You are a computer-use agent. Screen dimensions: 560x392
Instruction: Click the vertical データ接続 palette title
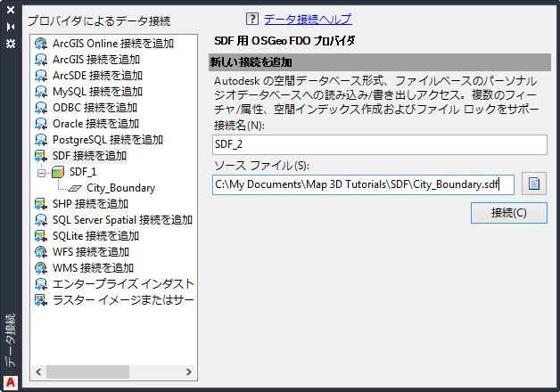pos(11,340)
